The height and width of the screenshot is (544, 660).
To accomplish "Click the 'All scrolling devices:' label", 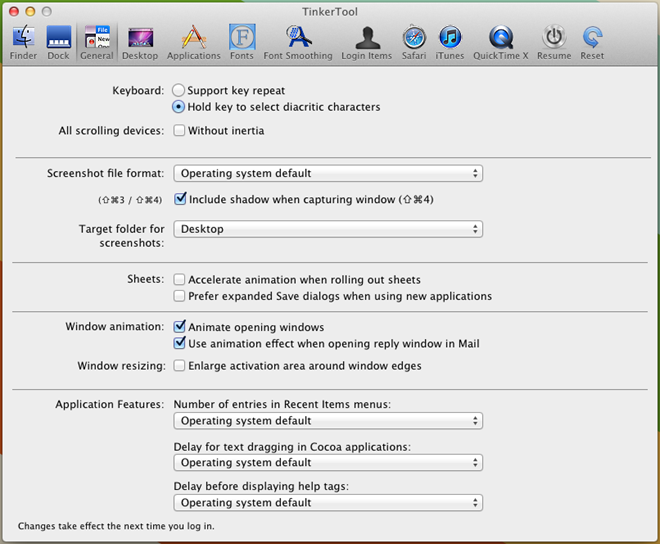I will point(111,131).
